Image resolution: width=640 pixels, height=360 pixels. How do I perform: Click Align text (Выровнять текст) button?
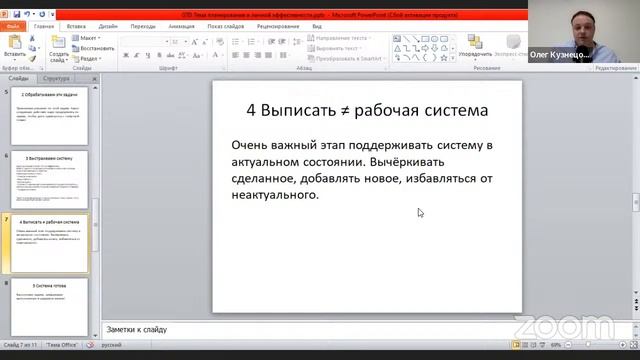tap(334, 48)
